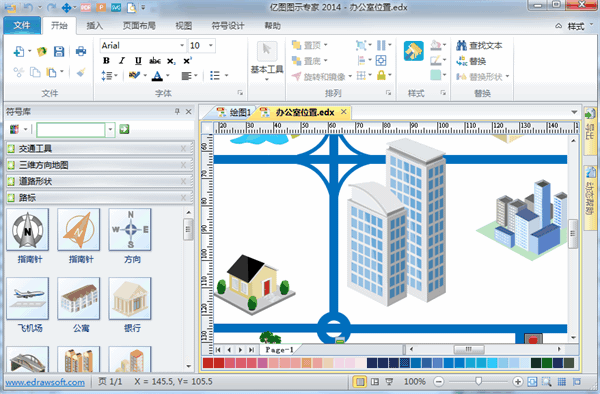The width and height of the screenshot is (600, 394).
Task: Click the Format Painter brush icon
Action: point(81,72)
